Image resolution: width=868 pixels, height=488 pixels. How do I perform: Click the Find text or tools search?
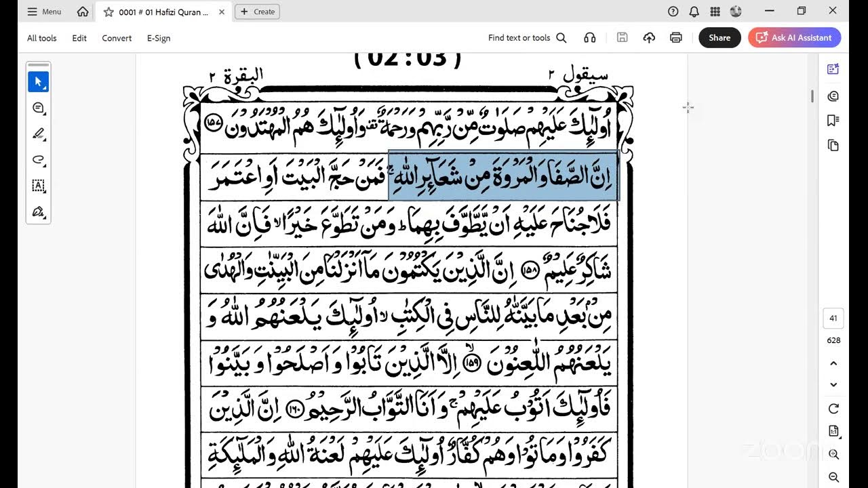pyautogui.click(x=527, y=38)
